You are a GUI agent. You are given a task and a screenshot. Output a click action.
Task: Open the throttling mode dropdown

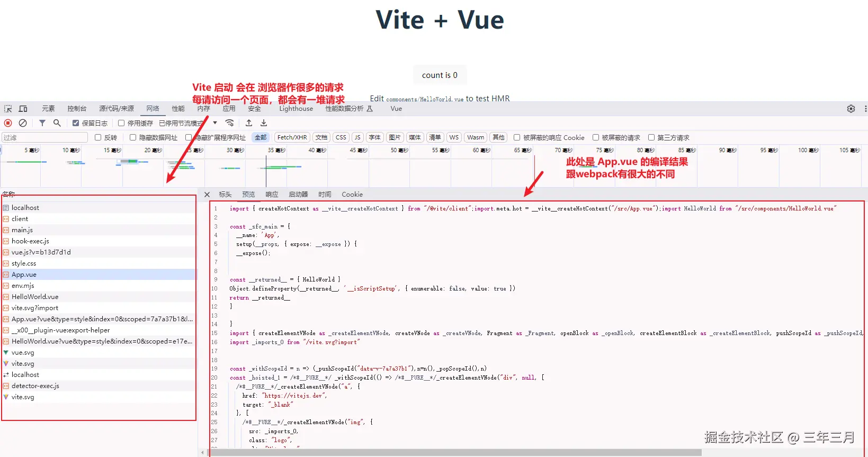click(189, 123)
